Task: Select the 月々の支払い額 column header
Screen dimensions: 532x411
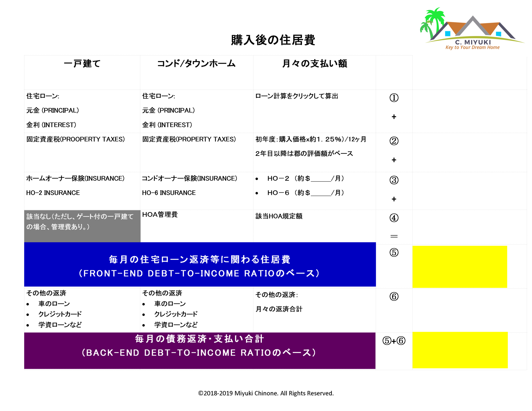Action: (x=314, y=63)
